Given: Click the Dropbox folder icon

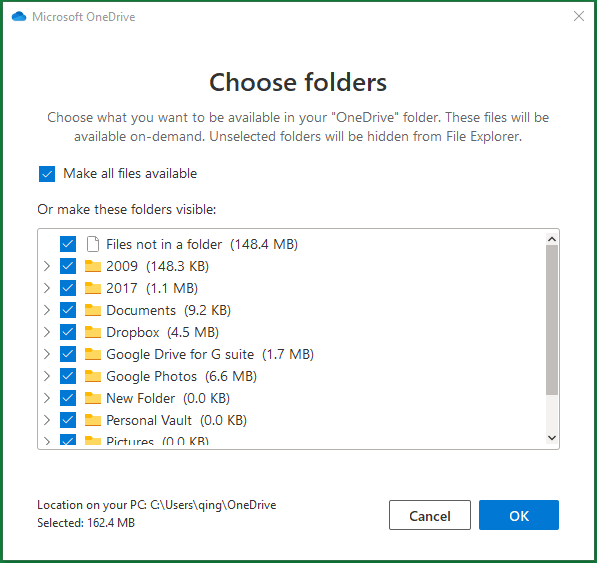Looking at the screenshot, I should (93, 332).
